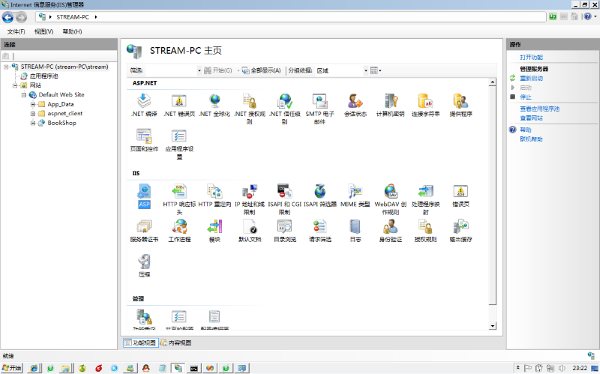Viewport: 600px width, 374px height.
Task: Open the output caching feature
Action: click(461, 231)
